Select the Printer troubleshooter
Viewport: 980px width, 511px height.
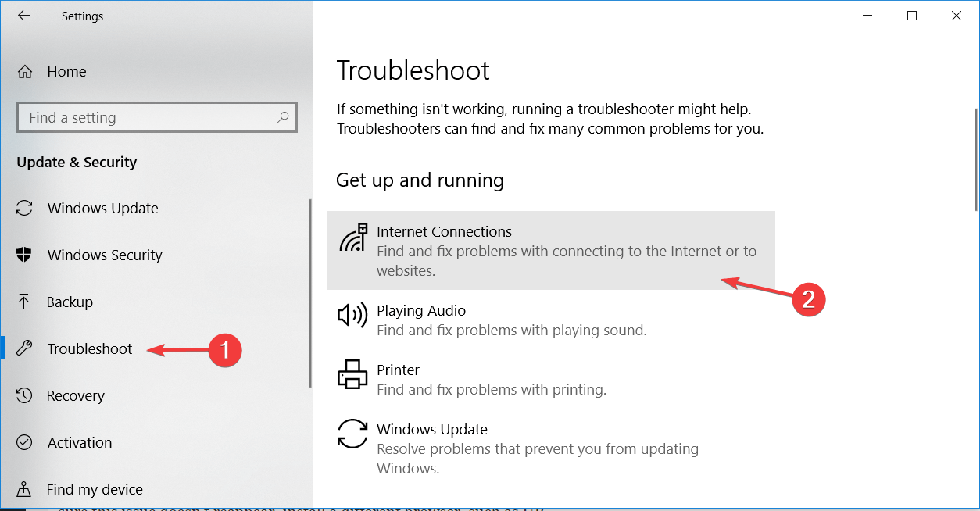click(551, 379)
